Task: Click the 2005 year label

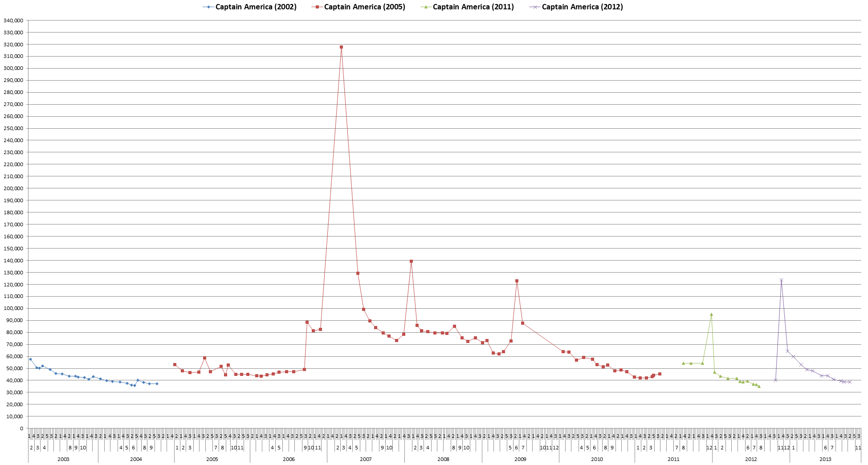Action: point(212,459)
